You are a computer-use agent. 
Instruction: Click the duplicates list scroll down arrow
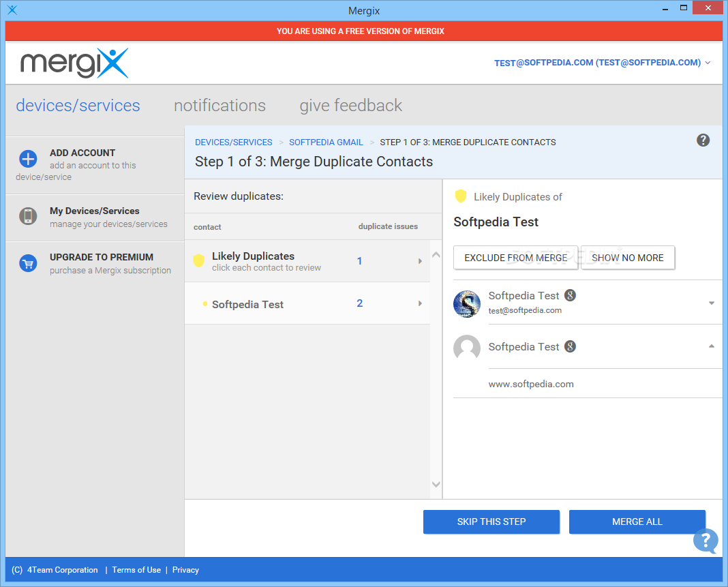click(x=436, y=484)
